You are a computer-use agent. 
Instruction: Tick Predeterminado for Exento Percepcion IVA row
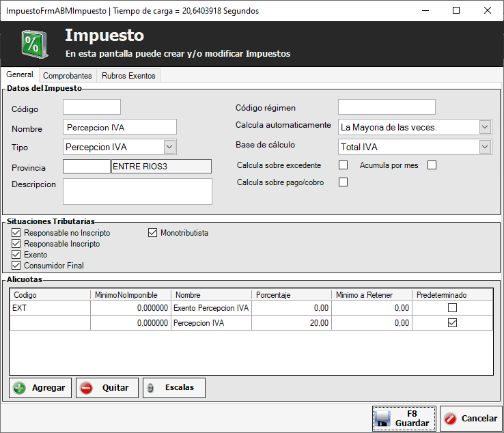451,308
